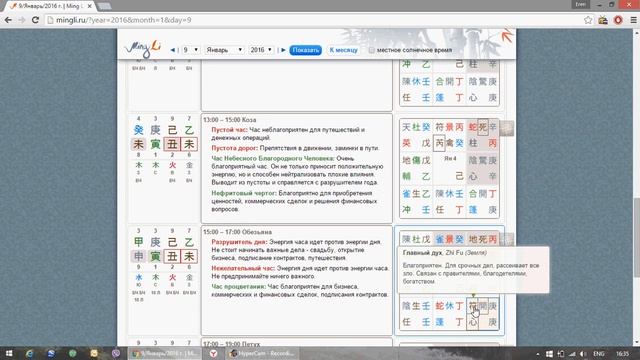Click the red 蛇 character in the Коза chart top-right cell
The width and height of the screenshot is (640, 360).
coord(473,127)
